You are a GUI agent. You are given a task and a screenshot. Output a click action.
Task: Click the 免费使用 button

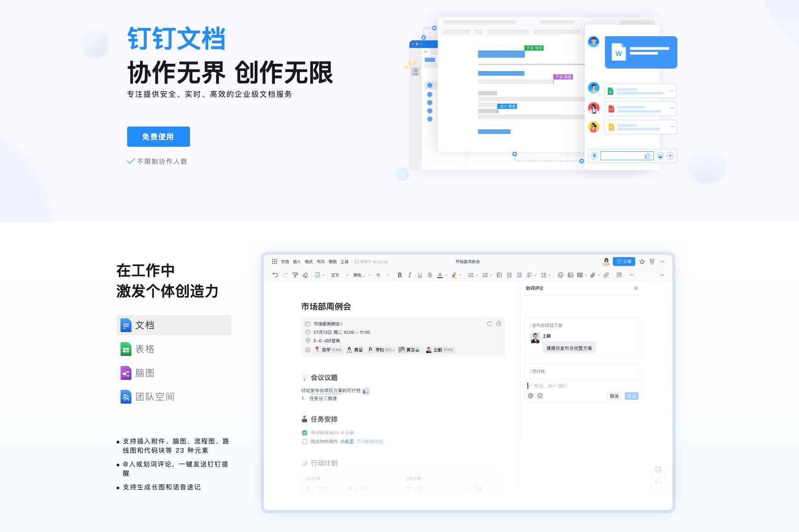[x=158, y=137]
